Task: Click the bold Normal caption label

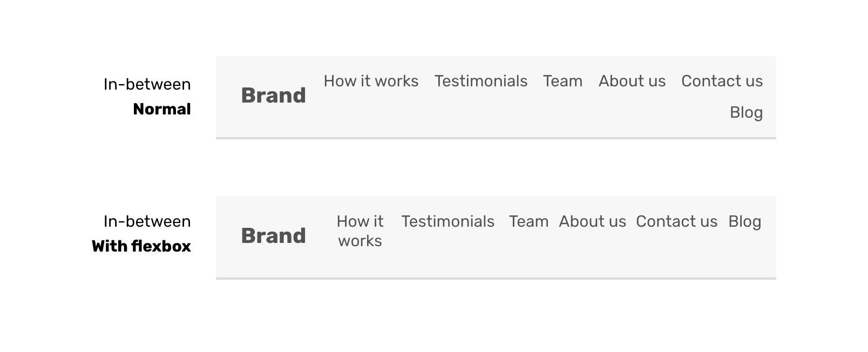Action: [161, 109]
